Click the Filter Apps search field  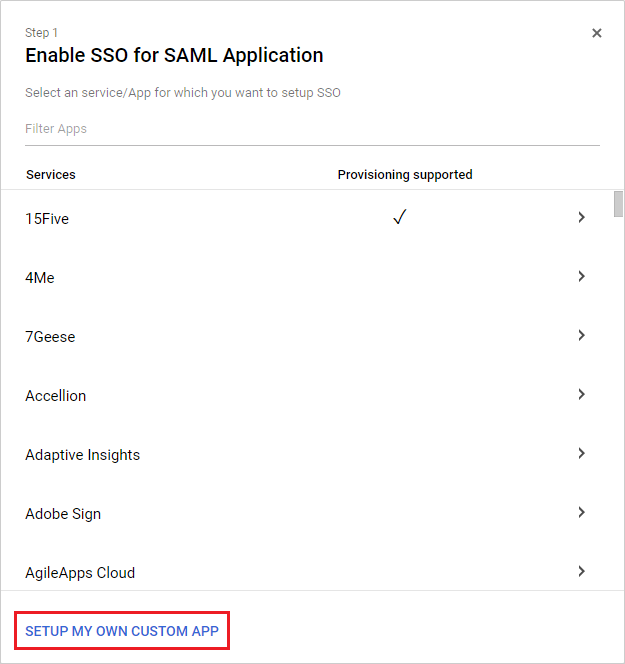click(x=312, y=129)
